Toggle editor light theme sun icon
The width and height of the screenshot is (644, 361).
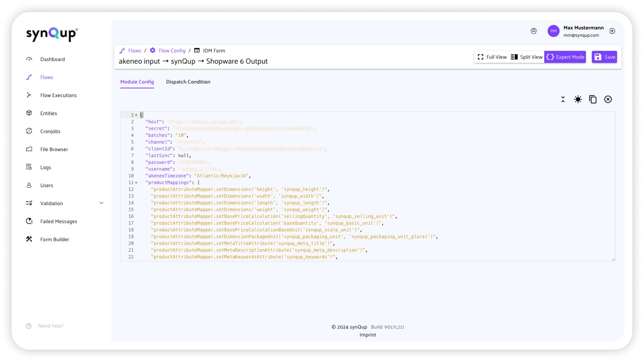(578, 99)
